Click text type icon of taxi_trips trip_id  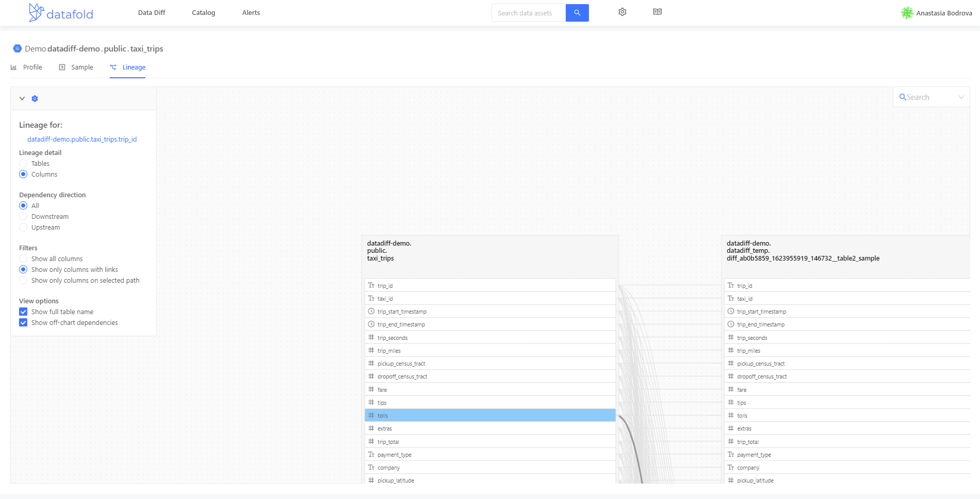click(x=371, y=285)
